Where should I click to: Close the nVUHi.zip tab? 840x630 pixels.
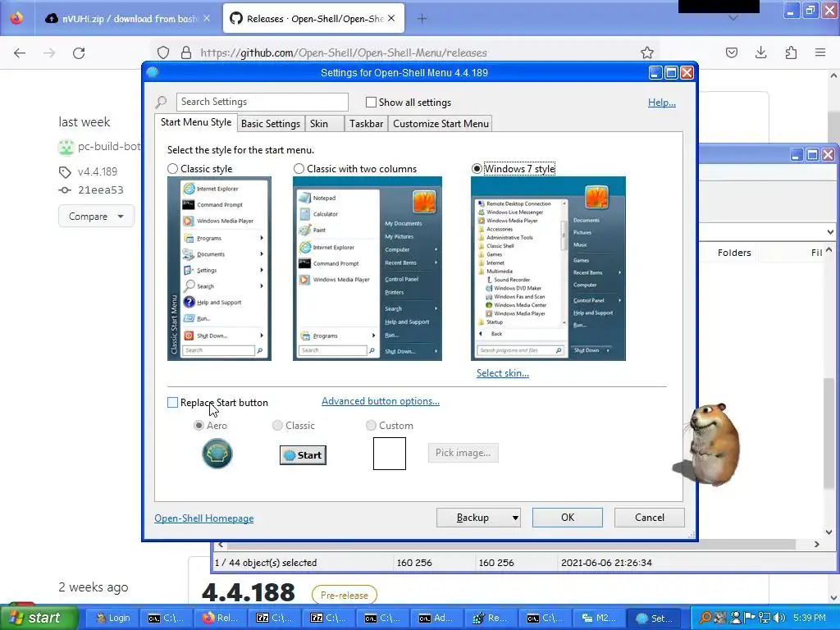(207, 18)
